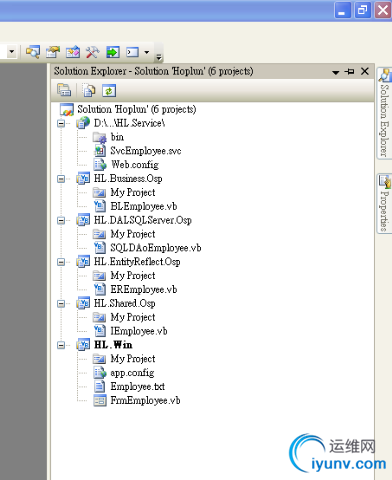Screen dimensions: 392x480
Task: Click the Find in Files toolbar icon
Action: point(33,52)
